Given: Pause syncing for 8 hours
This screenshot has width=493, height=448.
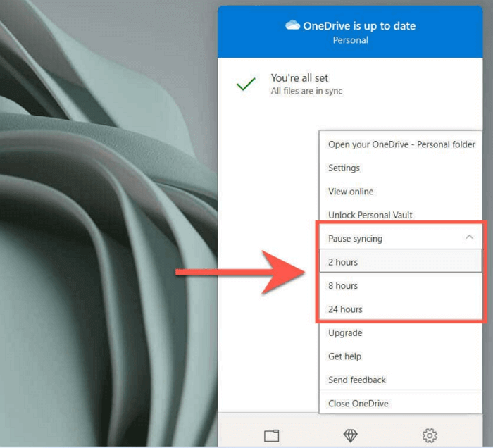Looking at the screenshot, I should (x=343, y=286).
